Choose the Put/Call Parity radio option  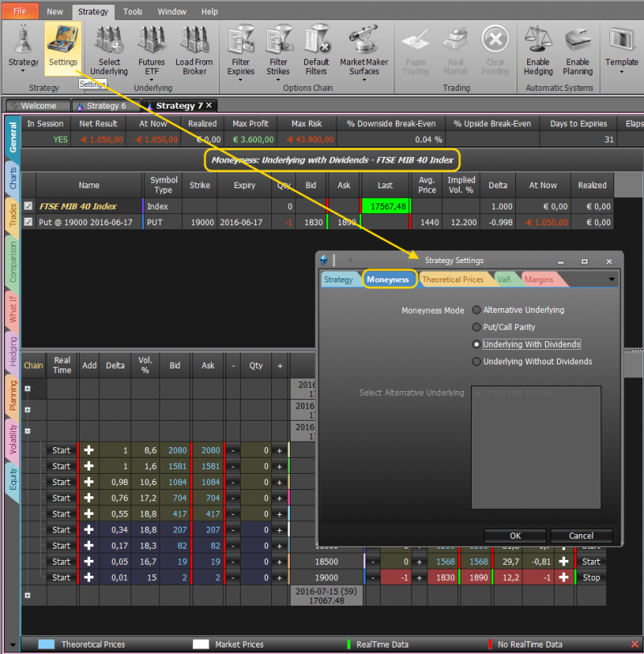pos(477,327)
